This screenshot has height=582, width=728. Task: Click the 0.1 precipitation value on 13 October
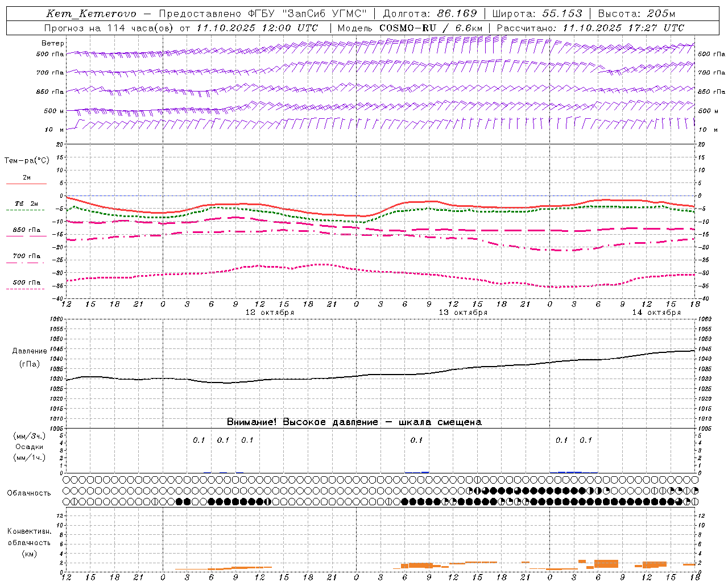point(417,440)
